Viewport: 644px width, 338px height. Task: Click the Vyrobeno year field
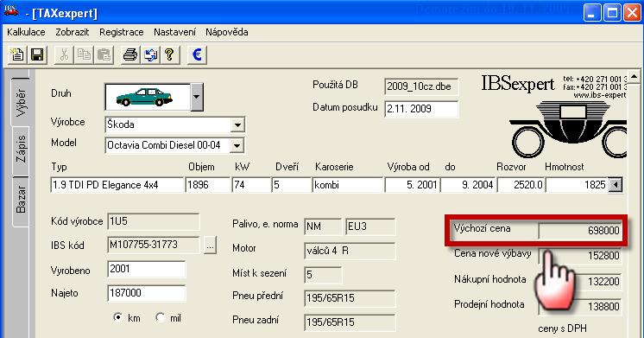tap(146, 269)
